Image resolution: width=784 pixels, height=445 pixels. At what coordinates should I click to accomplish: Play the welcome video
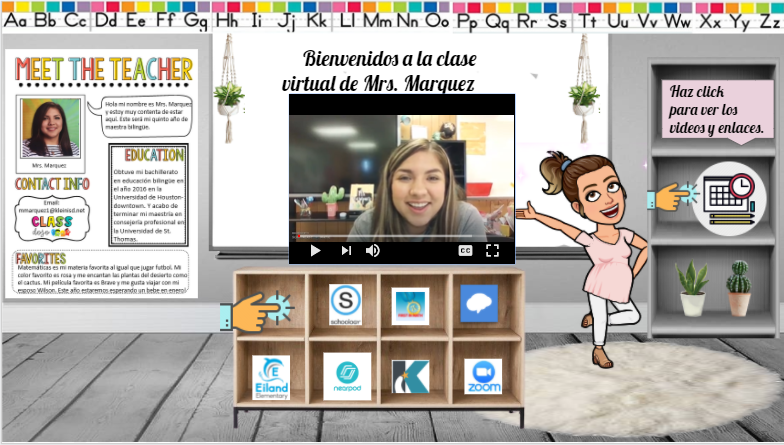click(315, 250)
